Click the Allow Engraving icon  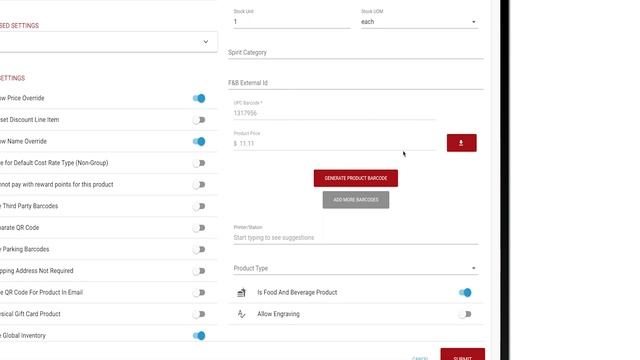241,314
